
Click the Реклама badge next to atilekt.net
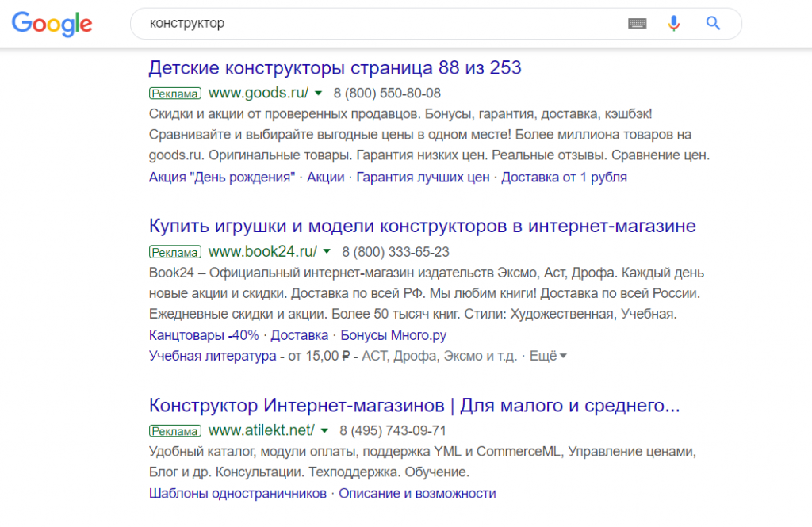coord(174,431)
